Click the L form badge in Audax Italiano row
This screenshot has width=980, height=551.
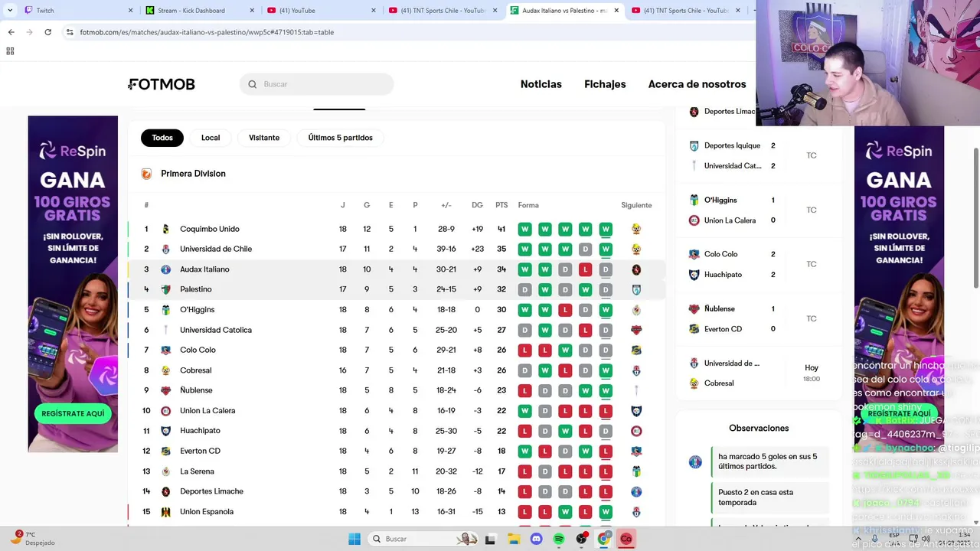click(585, 269)
